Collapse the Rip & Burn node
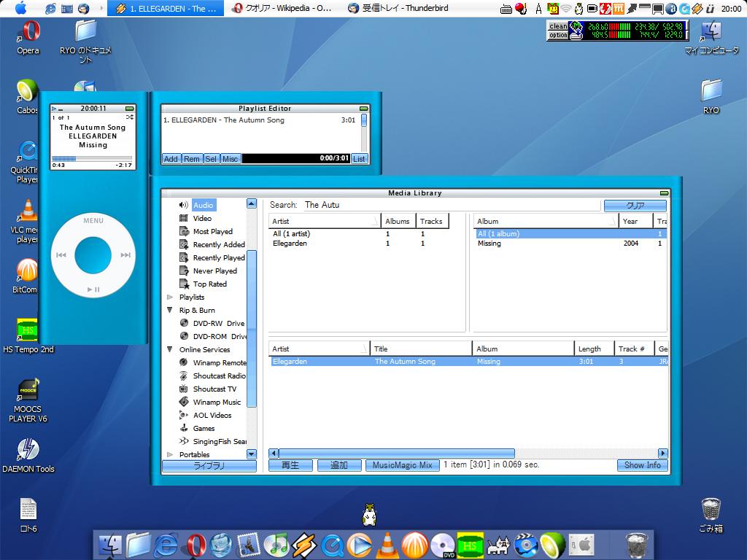Viewport: 747px width, 560px height. click(x=170, y=310)
